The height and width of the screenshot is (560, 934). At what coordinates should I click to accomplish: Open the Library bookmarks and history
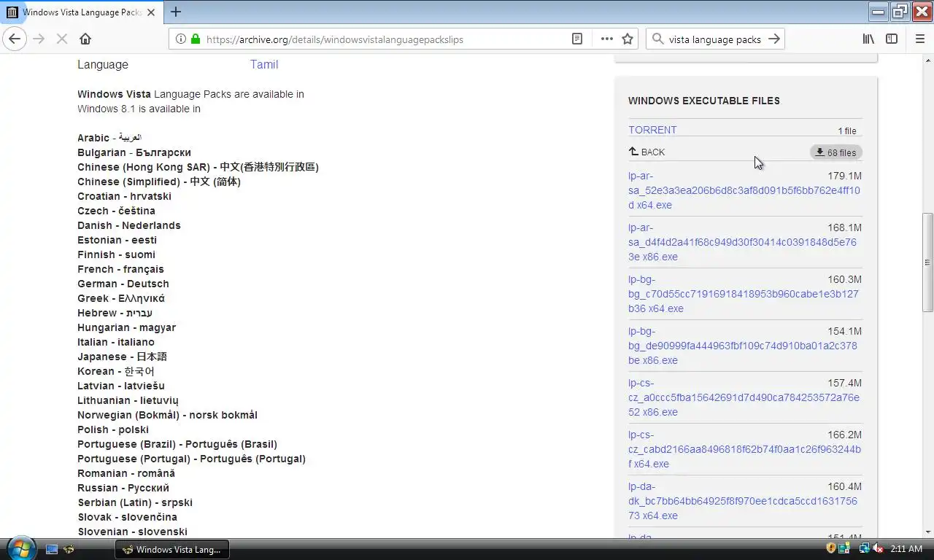coord(868,39)
